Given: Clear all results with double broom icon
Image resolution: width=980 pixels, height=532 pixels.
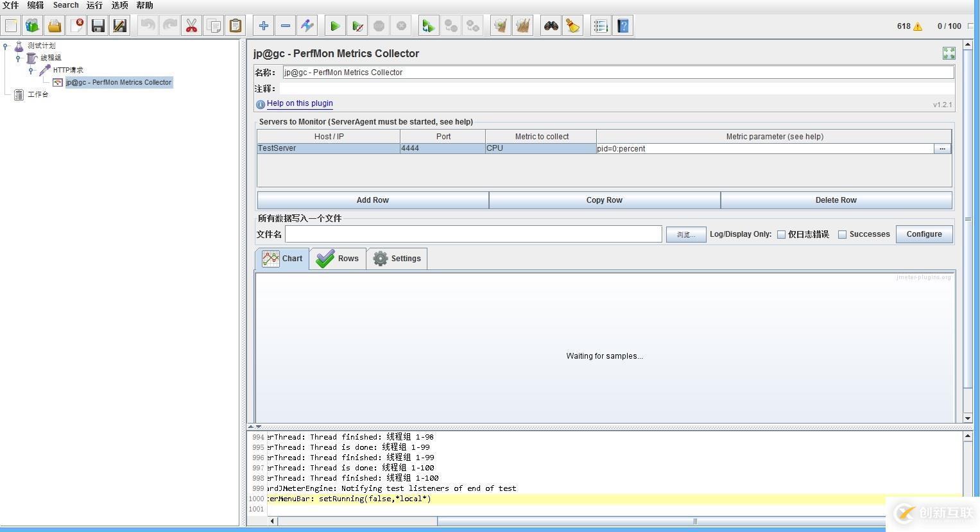Looking at the screenshot, I should pyautogui.click(x=523, y=26).
